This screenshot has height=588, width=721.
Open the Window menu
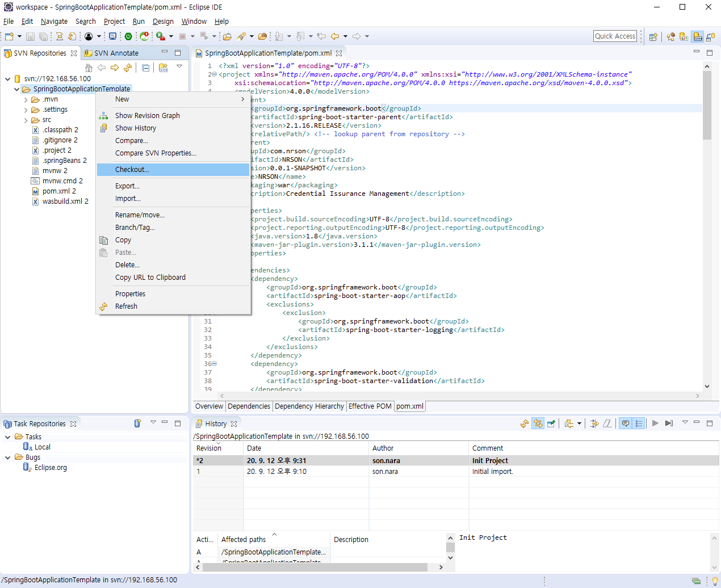194,22
